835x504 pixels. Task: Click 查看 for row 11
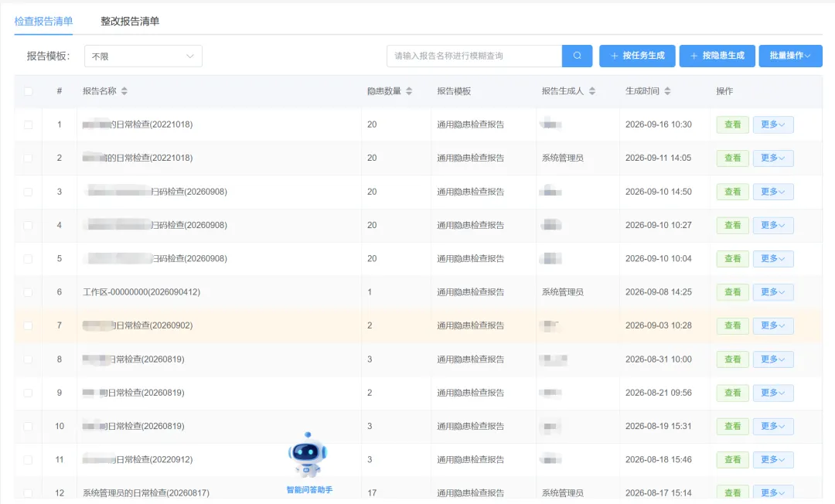pos(733,460)
